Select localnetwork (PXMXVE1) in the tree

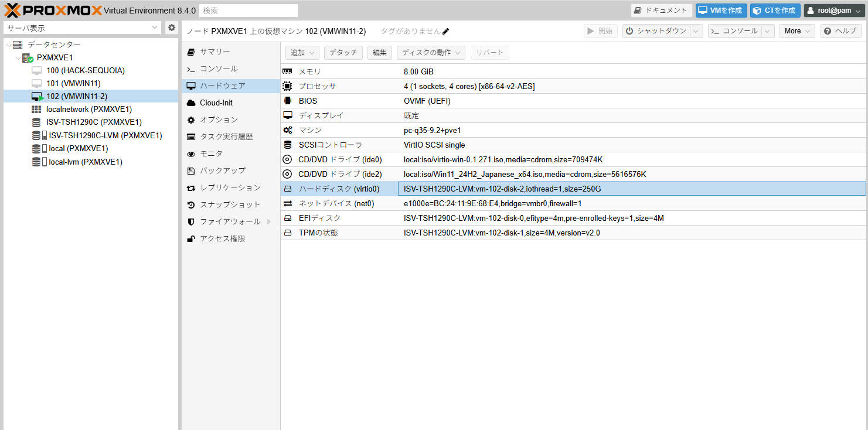point(89,109)
